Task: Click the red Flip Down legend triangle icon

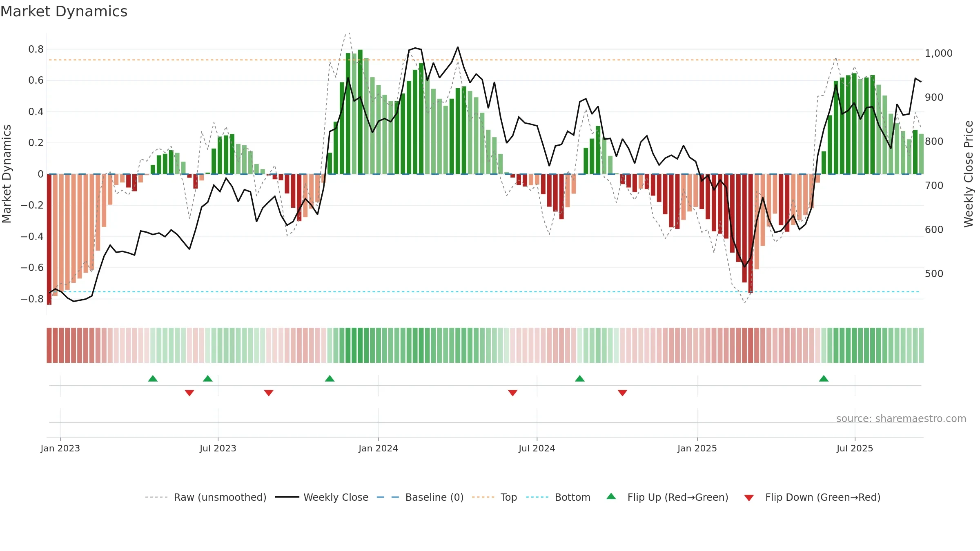Action: [x=749, y=498]
